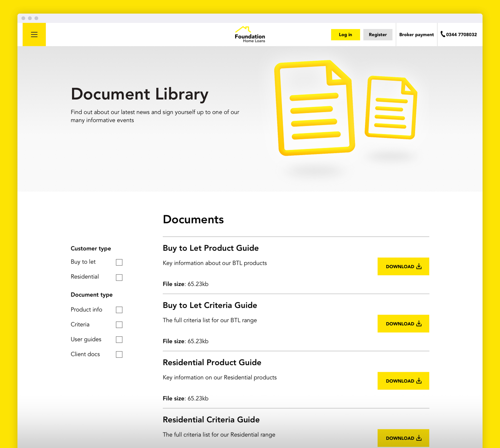
Task: Click the Foundation Home Loans logo
Action: tap(250, 35)
